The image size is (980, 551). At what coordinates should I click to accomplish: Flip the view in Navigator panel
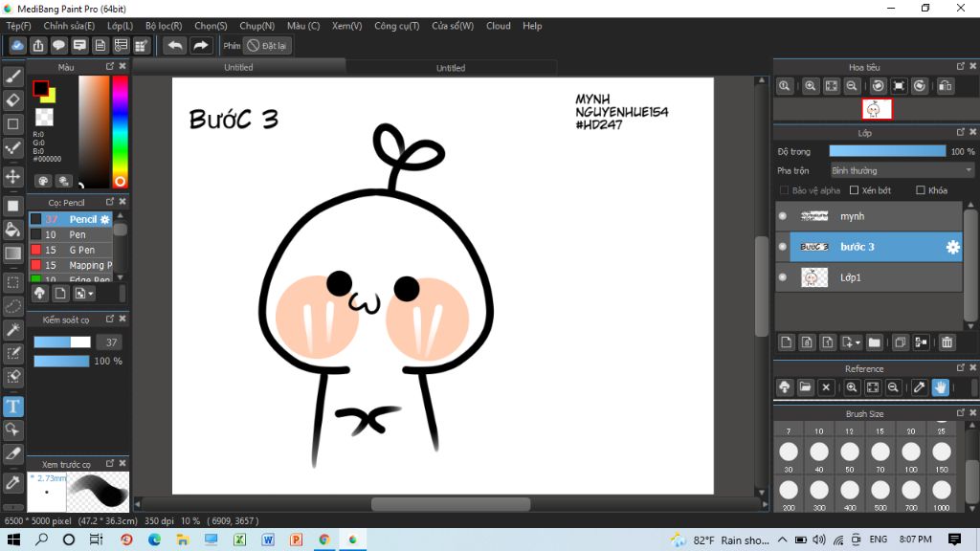point(946,86)
